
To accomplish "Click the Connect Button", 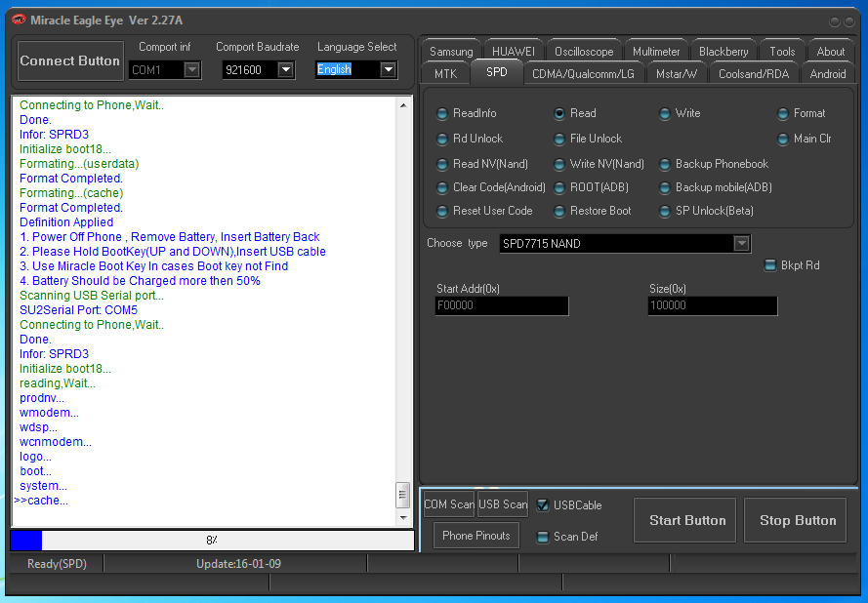I will click(x=70, y=60).
